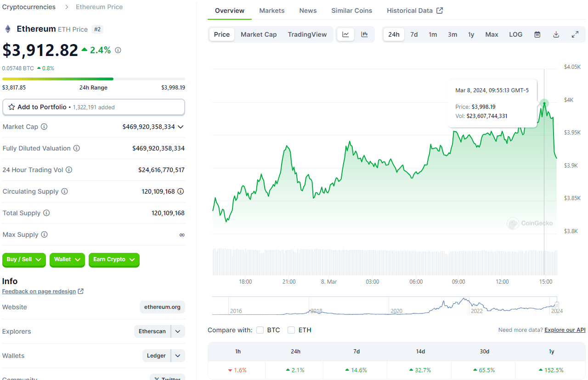Open the Earn Crypto dropdown
This screenshot has width=588, height=380.
click(114, 260)
